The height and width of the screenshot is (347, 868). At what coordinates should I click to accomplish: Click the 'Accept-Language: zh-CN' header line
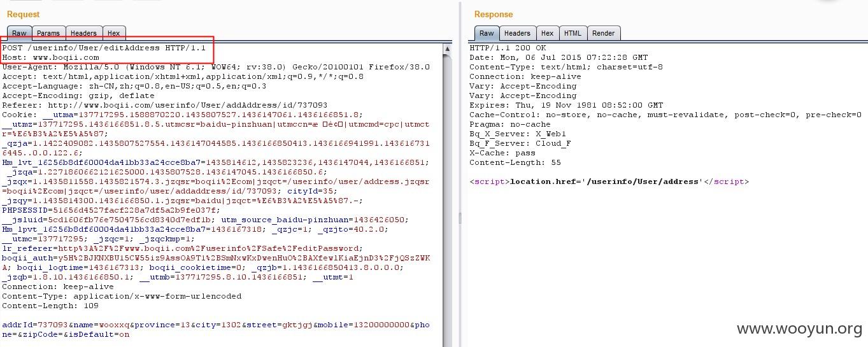pyautogui.click(x=134, y=86)
